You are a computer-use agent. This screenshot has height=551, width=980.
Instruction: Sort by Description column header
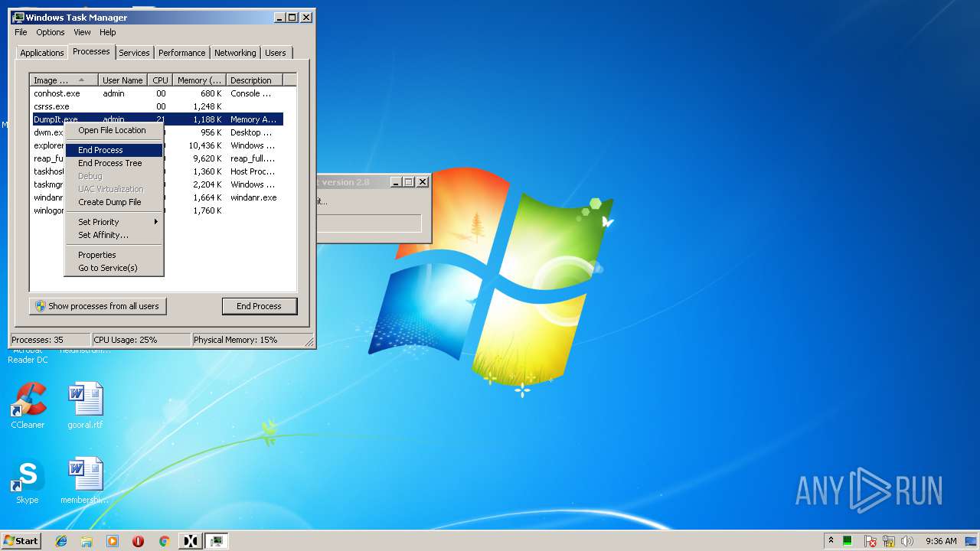[255, 80]
